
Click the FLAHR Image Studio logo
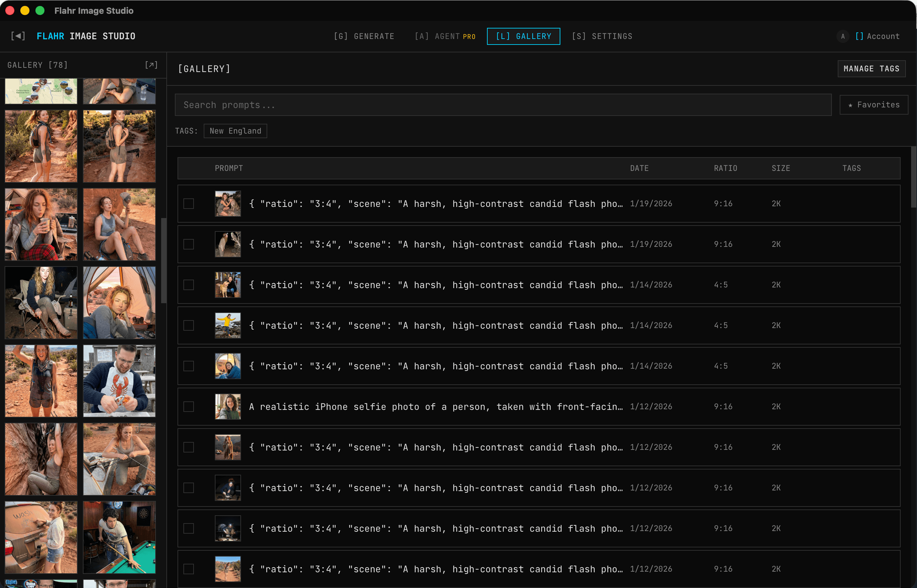point(85,36)
